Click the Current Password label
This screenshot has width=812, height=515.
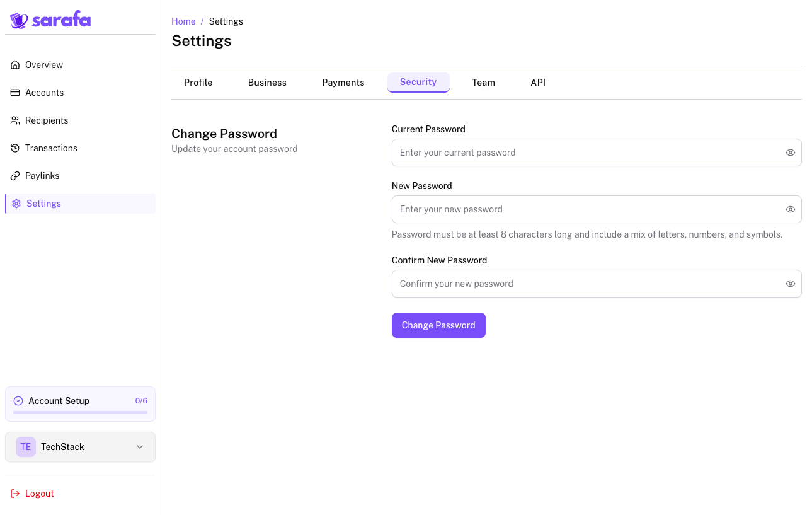[428, 129]
